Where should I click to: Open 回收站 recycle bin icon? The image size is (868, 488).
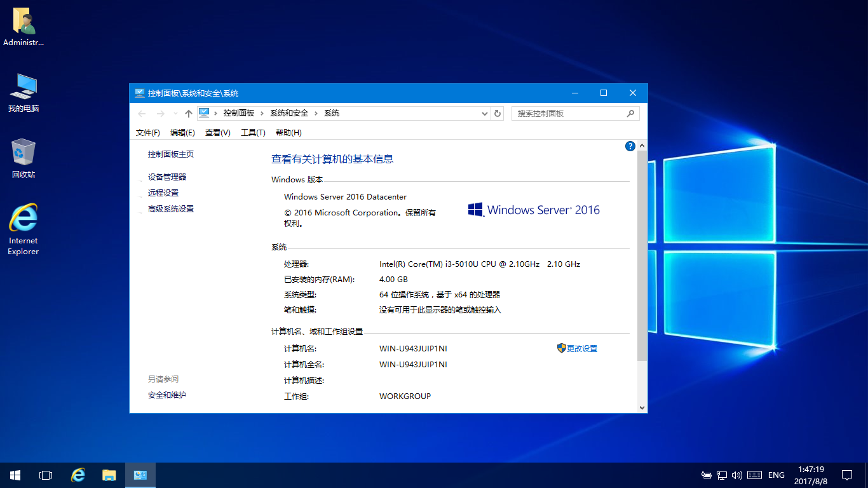click(x=24, y=159)
